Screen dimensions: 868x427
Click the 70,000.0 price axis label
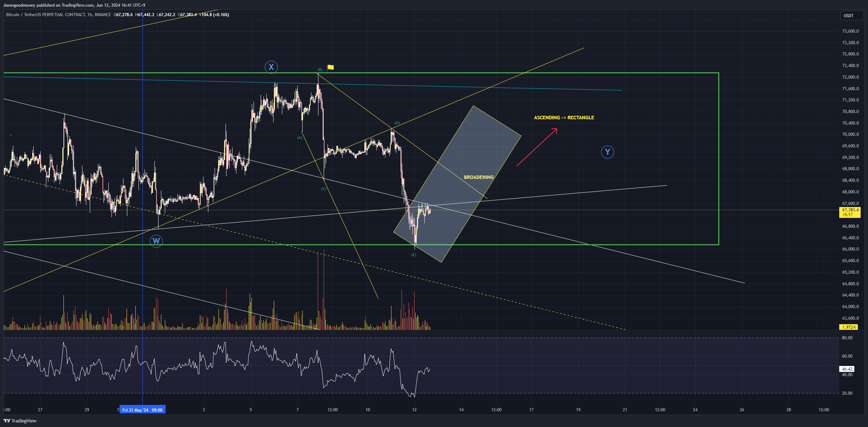pyautogui.click(x=850, y=134)
